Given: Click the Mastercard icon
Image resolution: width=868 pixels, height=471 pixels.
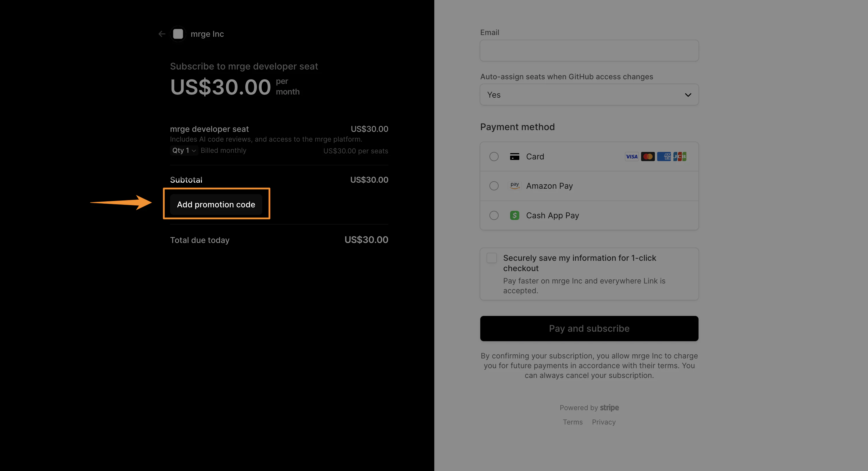Looking at the screenshot, I should (648, 156).
